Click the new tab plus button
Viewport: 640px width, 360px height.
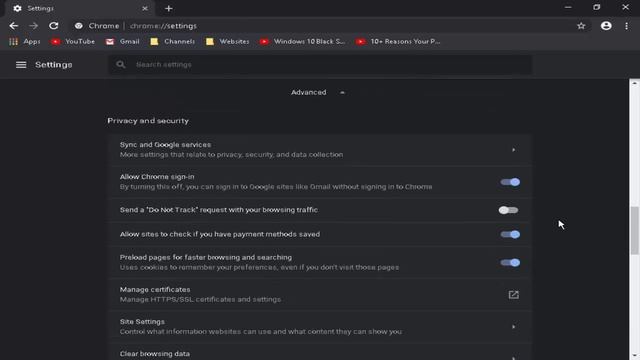[x=169, y=8]
